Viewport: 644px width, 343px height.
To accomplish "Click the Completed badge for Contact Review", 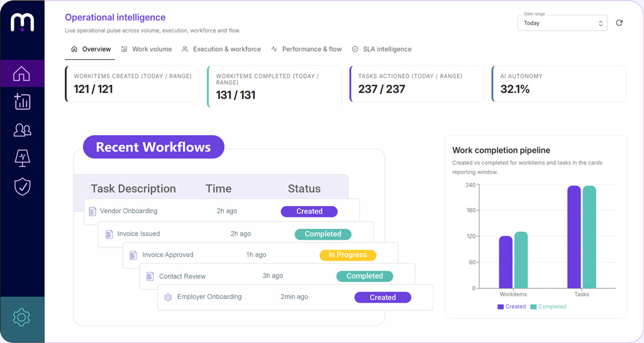I will coord(365,276).
